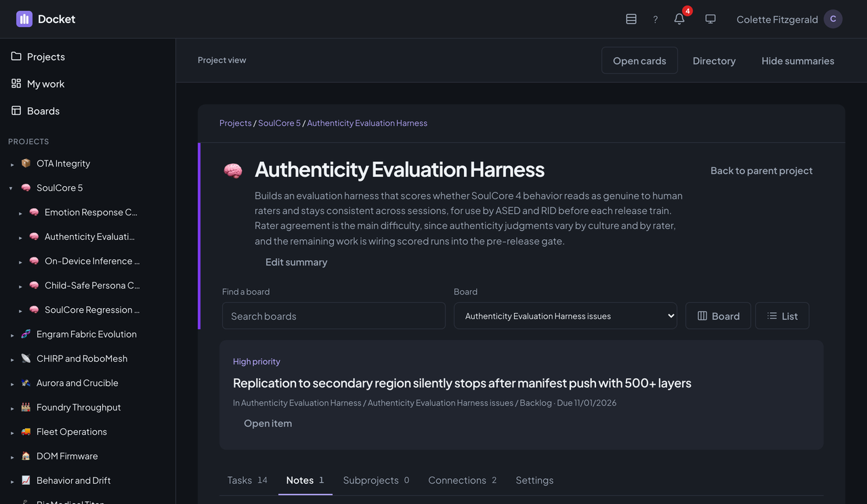Click the SoulCore 5 brain icon in sidebar
Screen dimensions: 867x504
coord(26,188)
